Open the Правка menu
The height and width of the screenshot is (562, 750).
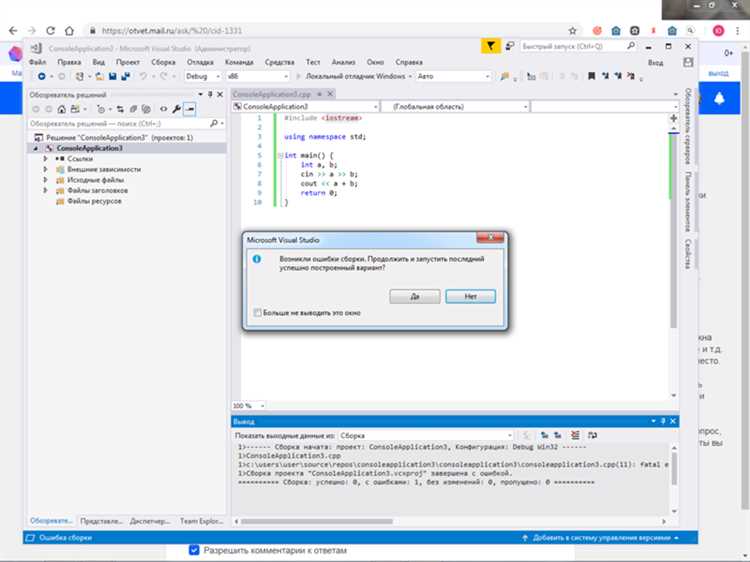69,62
